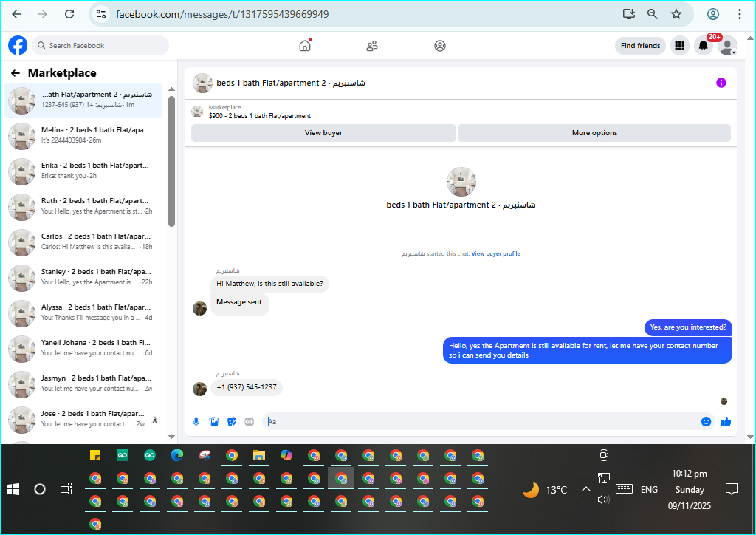Click the 'Hi Matthew, is this still available?' message
This screenshot has height=535, width=756.
[x=269, y=284]
